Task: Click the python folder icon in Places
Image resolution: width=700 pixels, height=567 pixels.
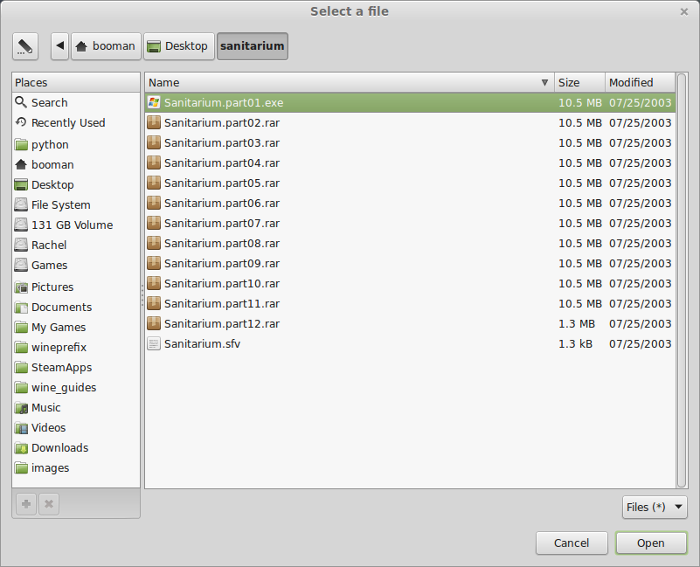Action: pyautogui.click(x=21, y=145)
